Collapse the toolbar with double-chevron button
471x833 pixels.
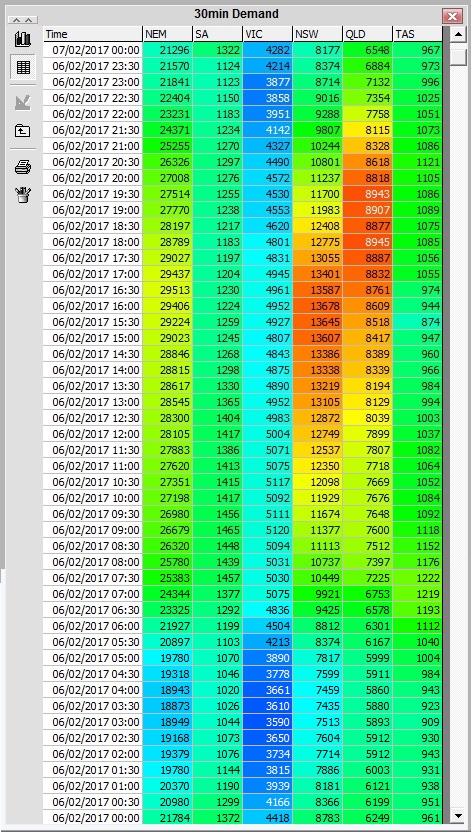[23, 20]
